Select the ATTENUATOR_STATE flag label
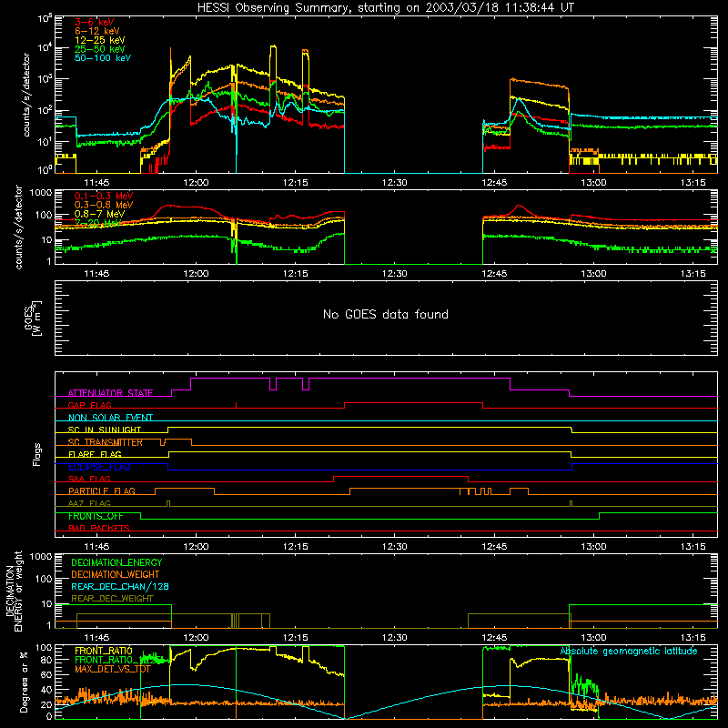This screenshot has width=728, height=728. click(x=110, y=393)
